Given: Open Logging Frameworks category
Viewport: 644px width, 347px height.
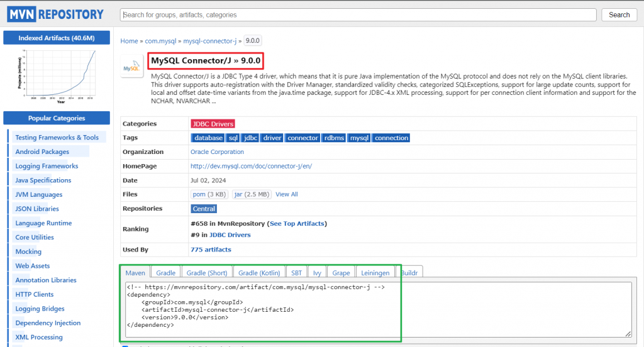Looking at the screenshot, I should pyautogui.click(x=47, y=167).
